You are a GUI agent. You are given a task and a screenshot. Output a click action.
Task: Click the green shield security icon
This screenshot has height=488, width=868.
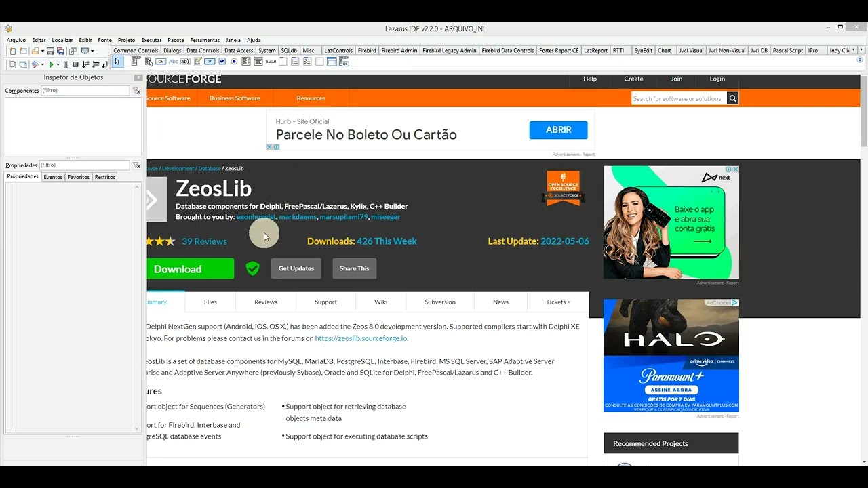click(252, 268)
